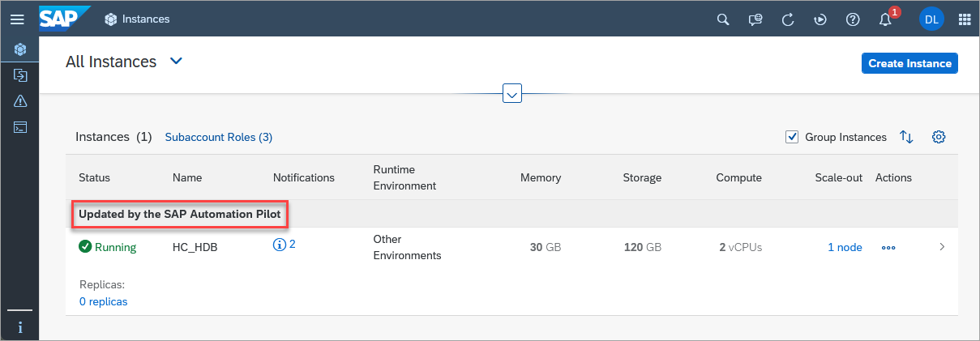Click the Storage column header
The image size is (980, 341).
[x=642, y=177]
